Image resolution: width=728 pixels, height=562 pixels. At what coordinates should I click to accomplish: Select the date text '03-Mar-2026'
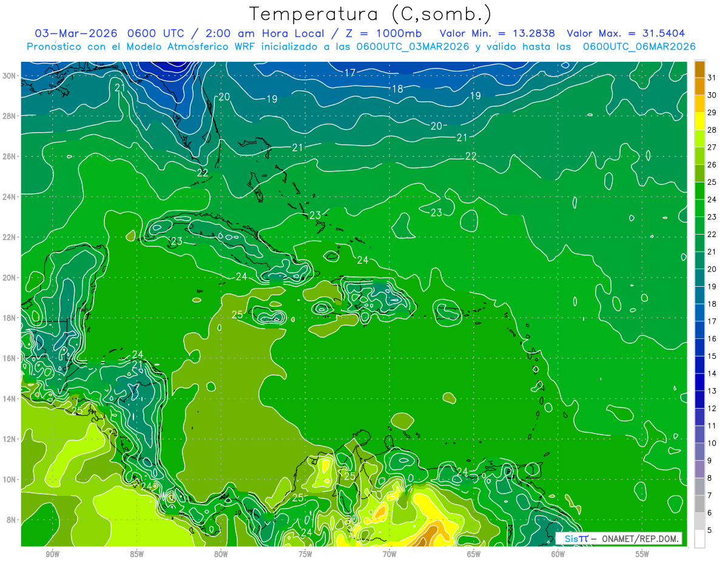pos(76,33)
